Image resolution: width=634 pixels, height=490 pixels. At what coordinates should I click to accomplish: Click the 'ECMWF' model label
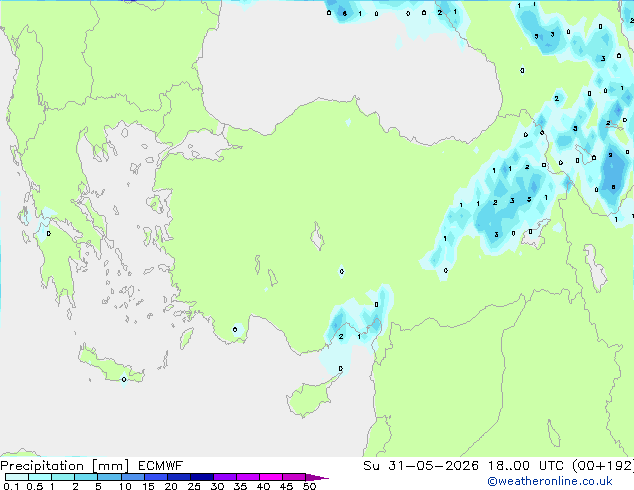(161, 466)
